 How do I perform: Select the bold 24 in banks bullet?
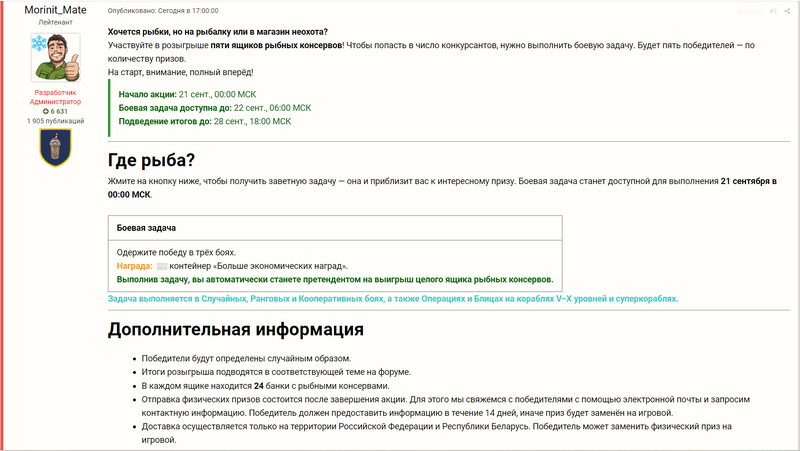click(x=259, y=386)
